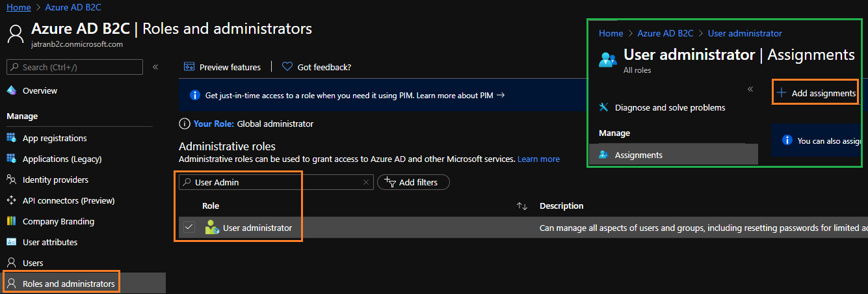Click the sidebar Search (Ctrl+/) field

75,67
